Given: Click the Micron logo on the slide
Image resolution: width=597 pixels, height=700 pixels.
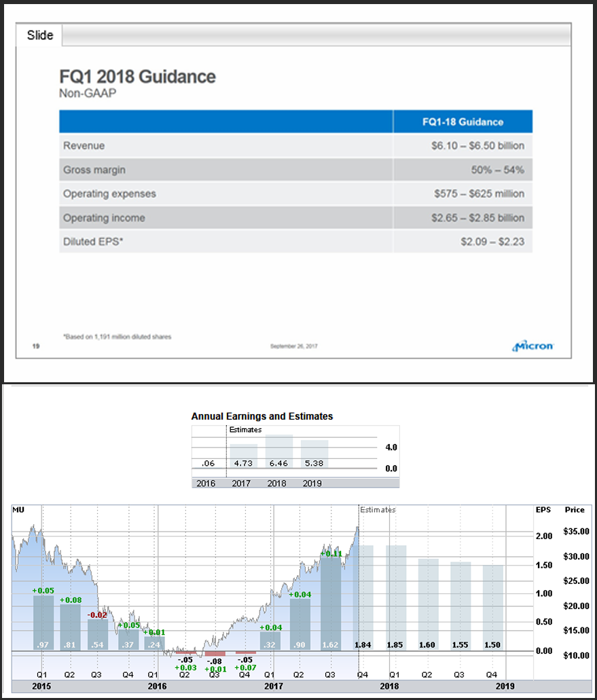Looking at the screenshot, I should tap(533, 346).
